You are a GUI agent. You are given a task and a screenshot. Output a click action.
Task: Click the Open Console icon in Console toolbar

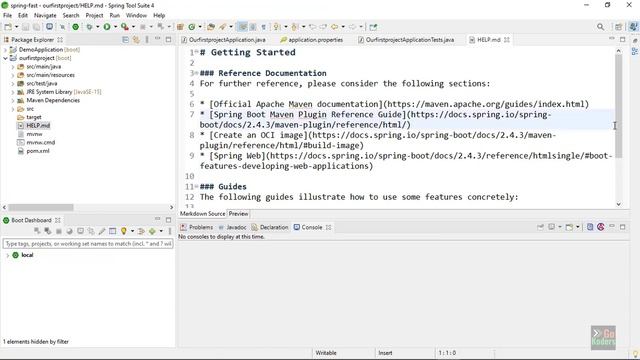[x=569, y=227]
